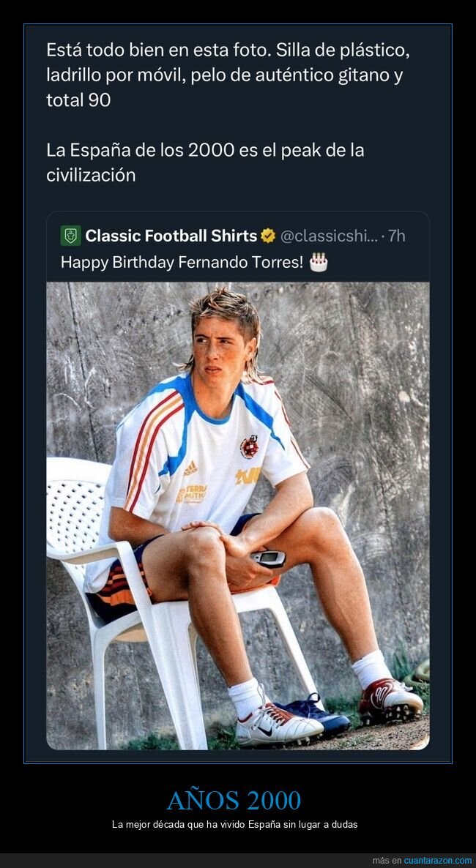This screenshot has height=868, width=476.
Task: Click the 7h tweet timestamp
Action: pos(398,236)
